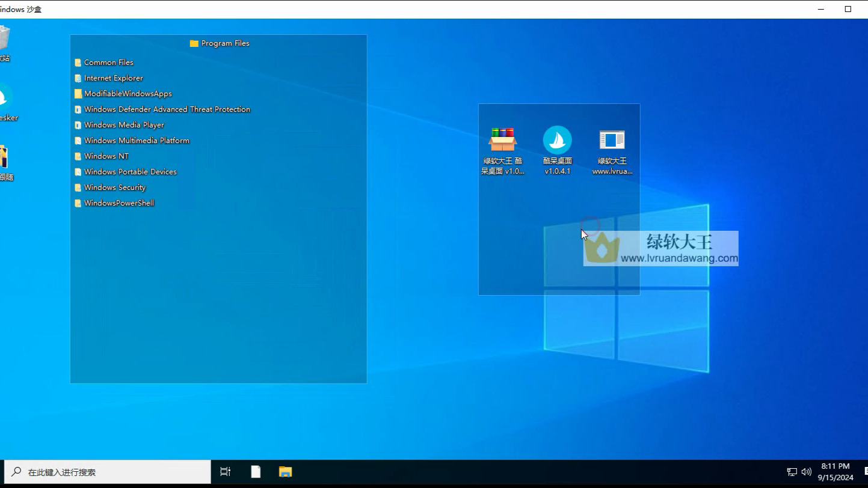Select Windows Defender Advanced Threat Protection entry
868x488 pixels.
(x=162, y=109)
